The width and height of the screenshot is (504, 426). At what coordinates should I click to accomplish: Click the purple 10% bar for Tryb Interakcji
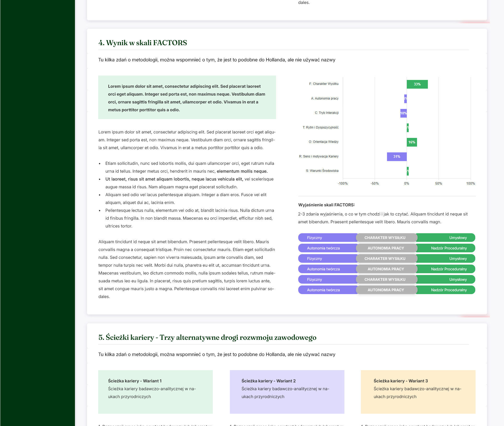pyautogui.click(x=403, y=113)
